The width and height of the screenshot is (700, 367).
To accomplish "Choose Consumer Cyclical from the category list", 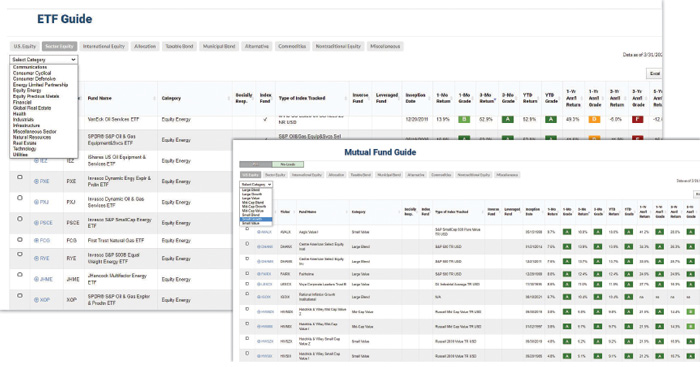I will click(32, 73).
